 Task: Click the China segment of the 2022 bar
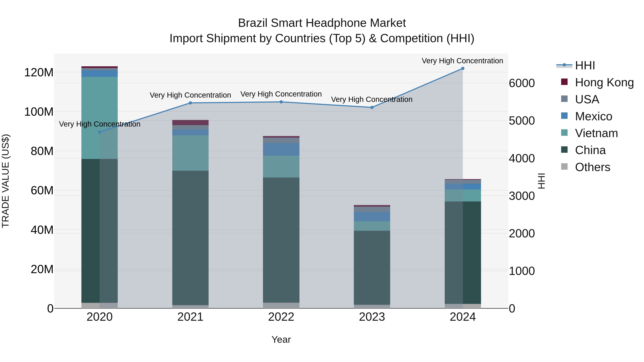tap(281, 240)
